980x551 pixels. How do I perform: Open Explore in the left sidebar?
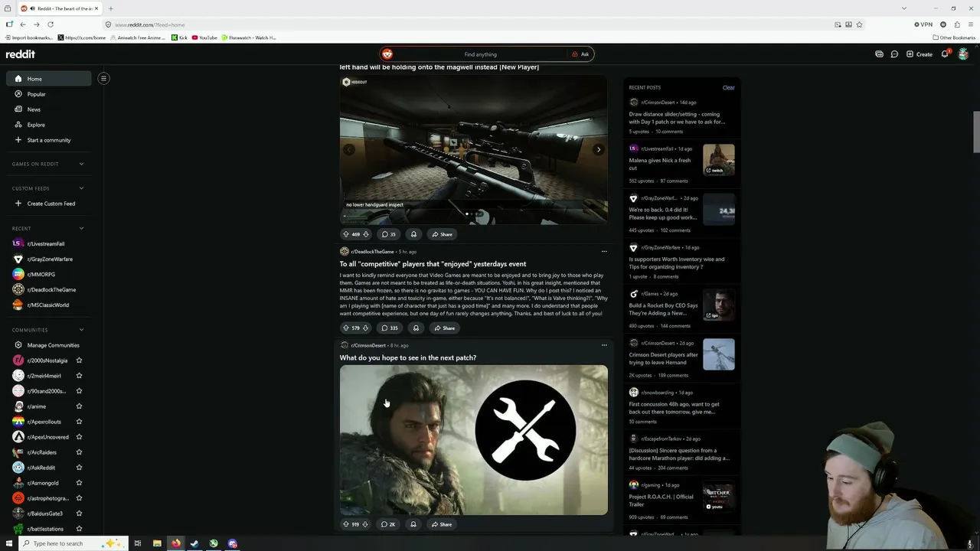point(49,125)
